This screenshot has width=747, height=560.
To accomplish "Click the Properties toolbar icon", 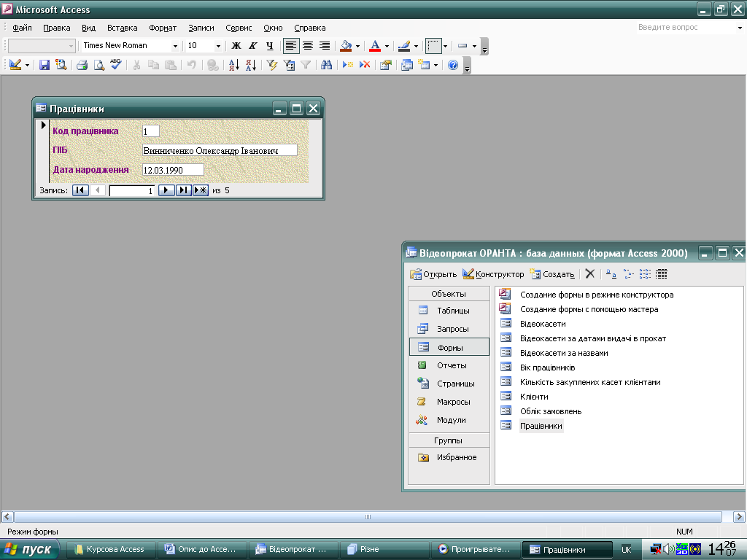I will [x=385, y=65].
